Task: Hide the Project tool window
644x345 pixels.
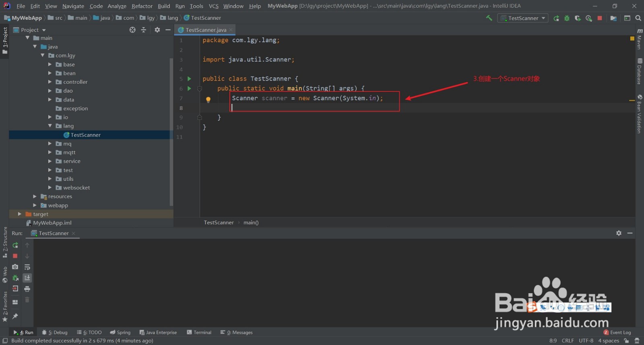Action: tap(168, 30)
